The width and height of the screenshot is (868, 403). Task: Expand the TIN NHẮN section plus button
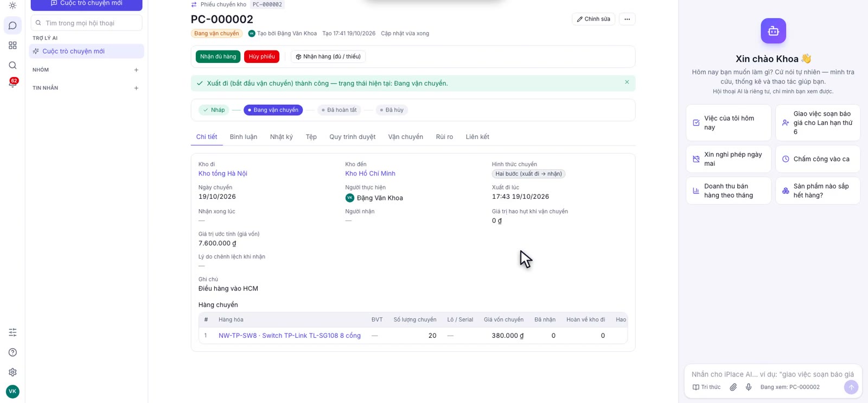[136, 88]
